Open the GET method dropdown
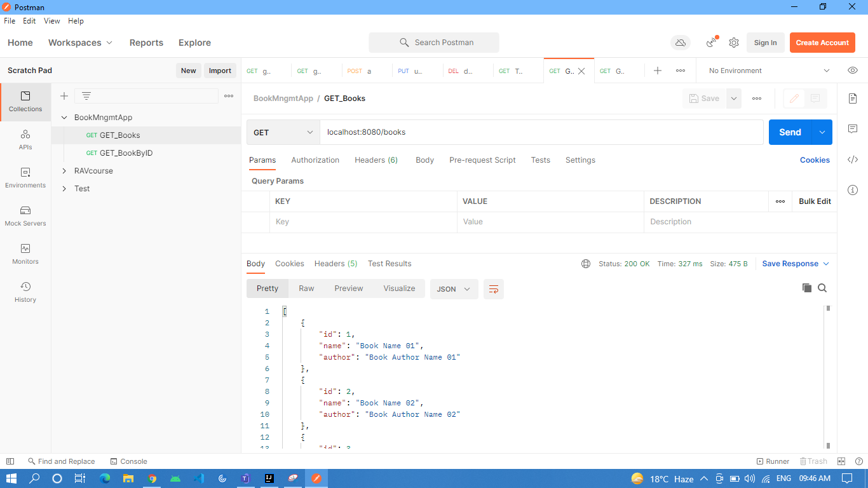This screenshot has height=488, width=868. point(283,132)
